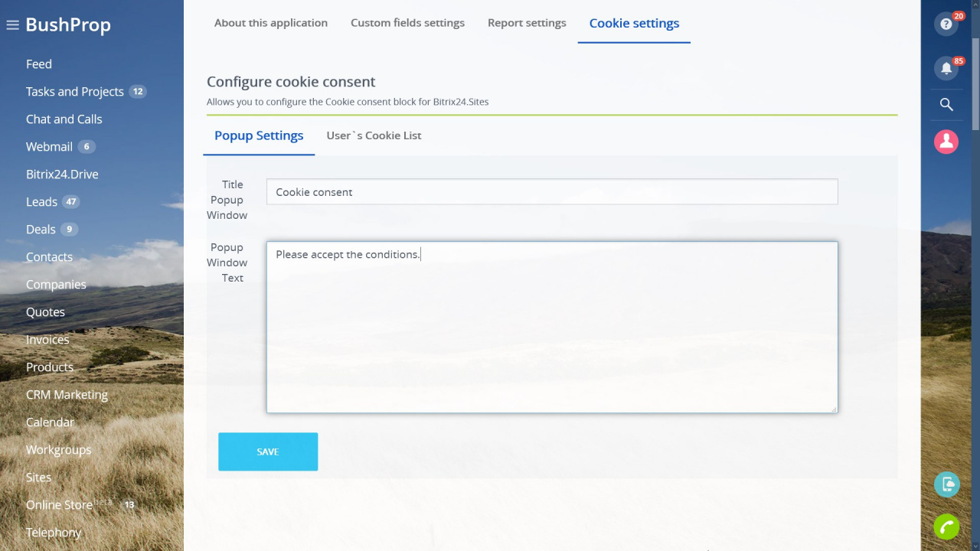The height and width of the screenshot is (551, 980).
Task: Select the Cookie settings tab
Action: (x=634, y=23)
